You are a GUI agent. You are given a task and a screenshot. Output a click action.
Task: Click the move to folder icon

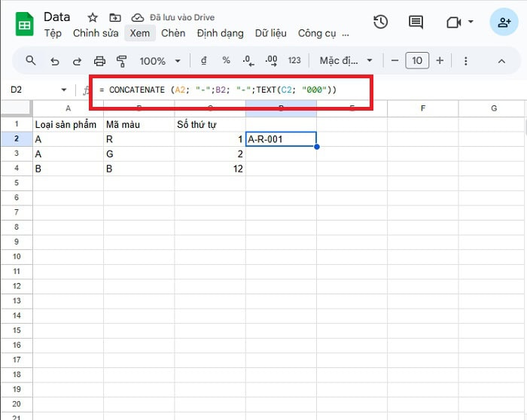(x=114, y=17)
